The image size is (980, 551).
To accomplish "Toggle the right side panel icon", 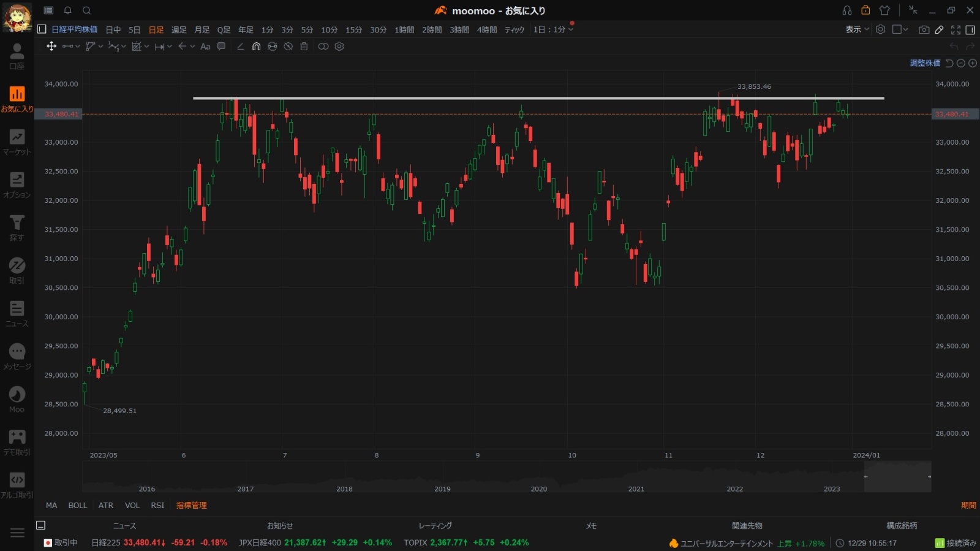I will [970, 29].
